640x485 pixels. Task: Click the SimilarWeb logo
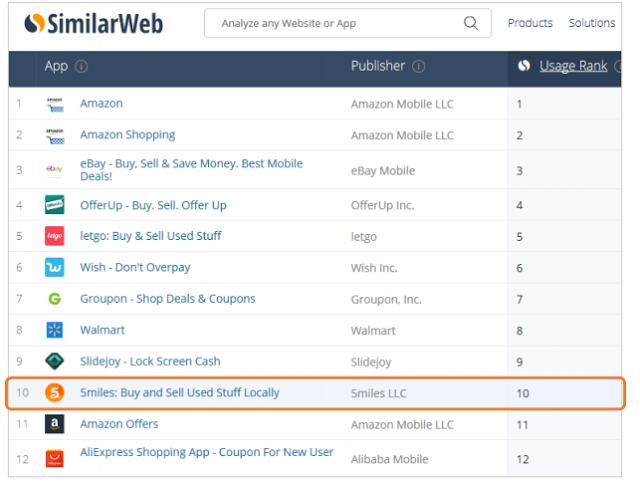(93, 23)
